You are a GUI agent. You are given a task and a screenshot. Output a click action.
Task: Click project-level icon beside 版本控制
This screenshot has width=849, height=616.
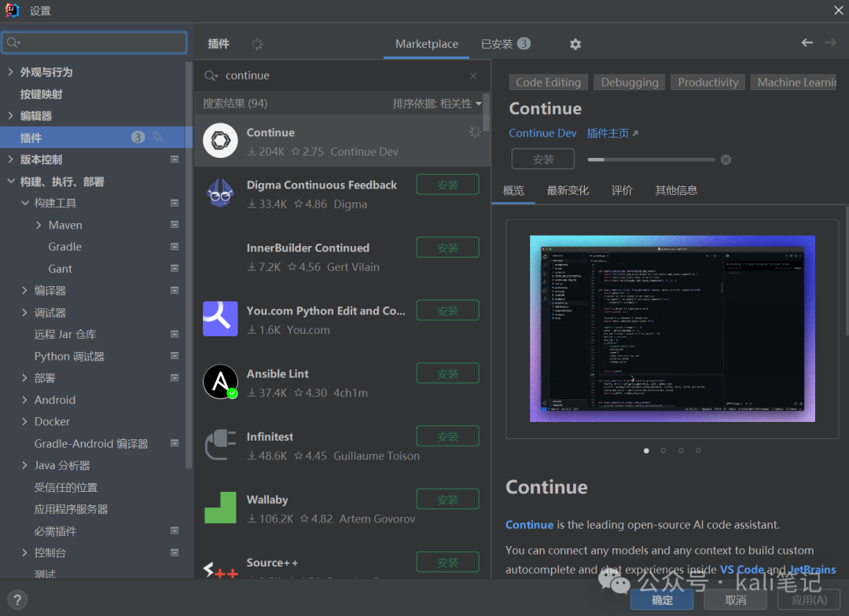coord(175,159)
